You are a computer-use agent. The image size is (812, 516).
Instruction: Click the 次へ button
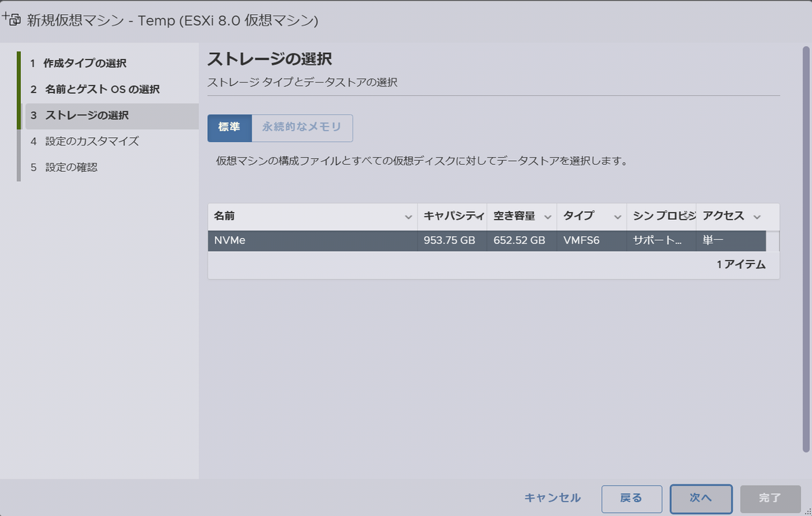[701, 498]
